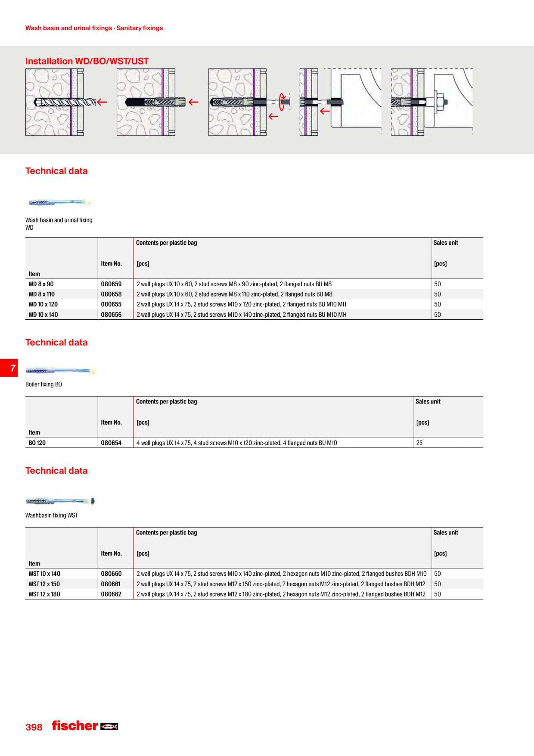534x756 pixels.
Task: Click the fischer wordmark logo in the footer
Action: [x=75, y=726]
